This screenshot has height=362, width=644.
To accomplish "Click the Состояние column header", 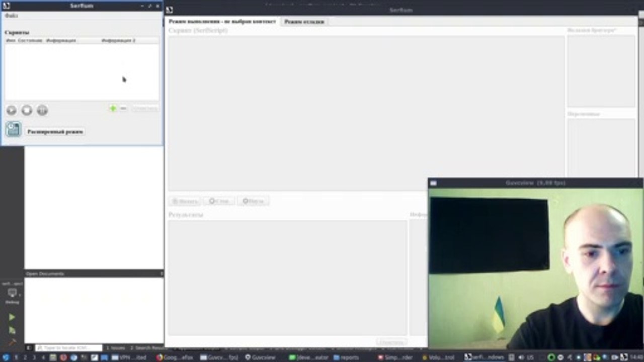I will click(30, 40).
